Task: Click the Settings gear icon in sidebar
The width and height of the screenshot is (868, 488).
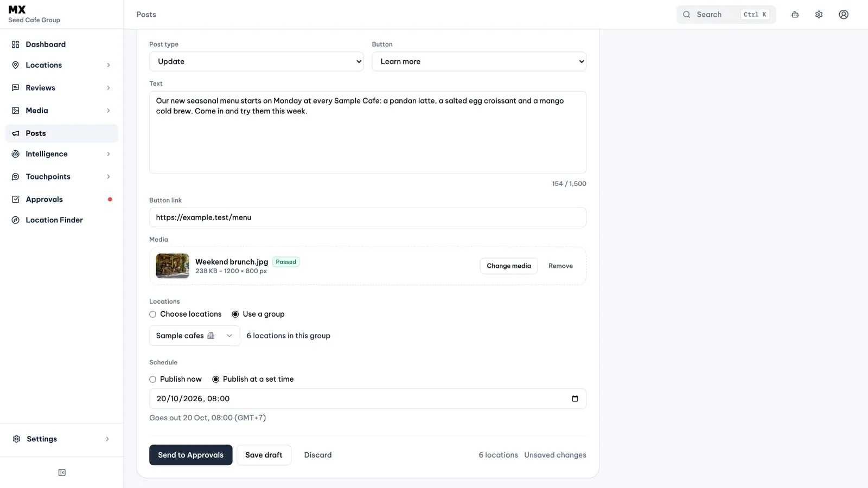Action: [x=17, y=439]
